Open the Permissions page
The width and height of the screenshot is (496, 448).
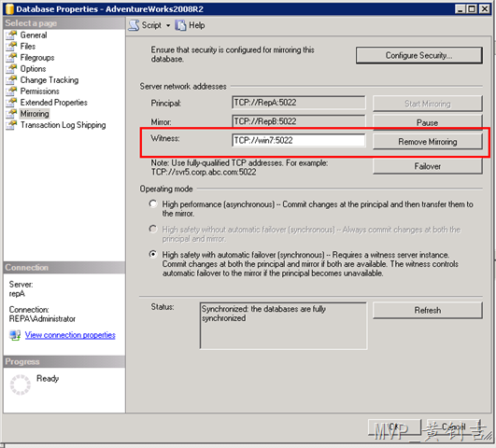coord(39,91)
